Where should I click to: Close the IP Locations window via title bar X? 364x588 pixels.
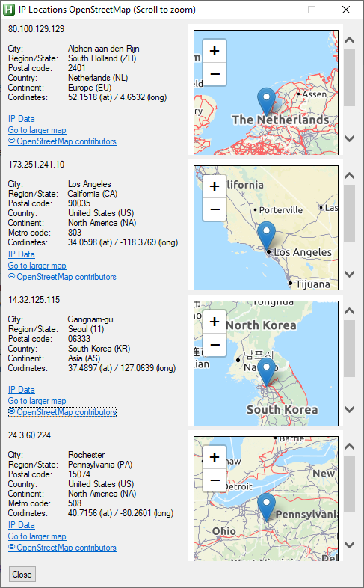346,10
